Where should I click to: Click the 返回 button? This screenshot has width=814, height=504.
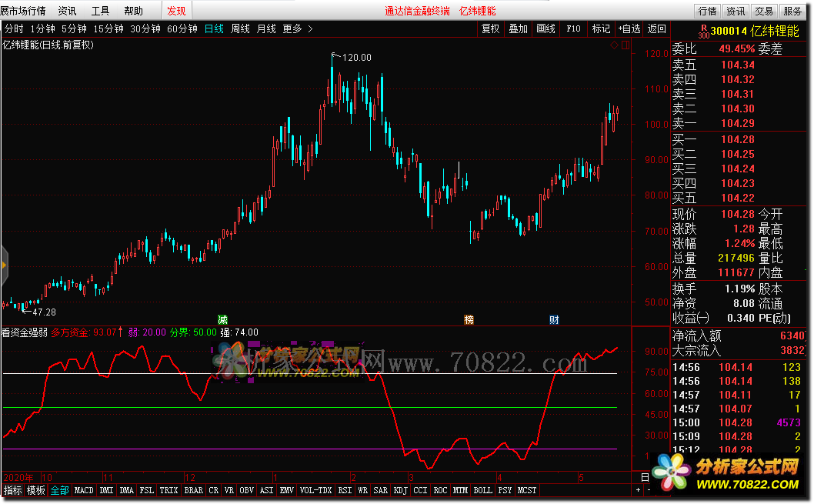tap(657, 28)
